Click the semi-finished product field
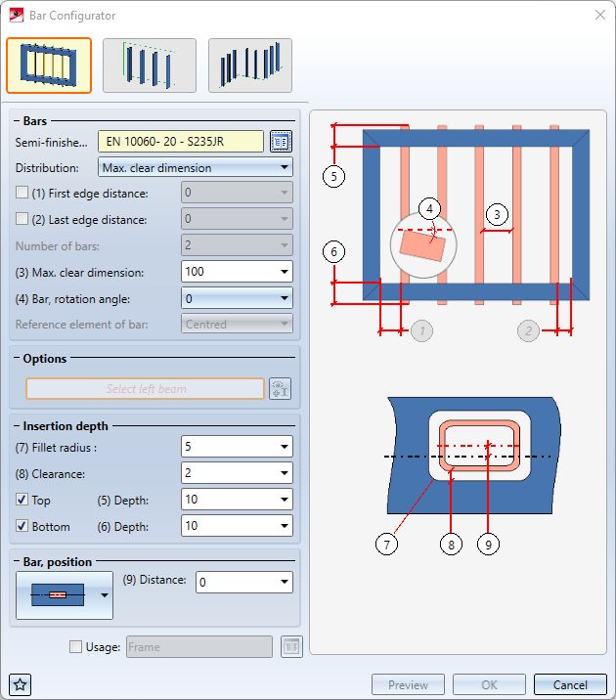This screenshot has height=700, width=616. tap(181, 142)
